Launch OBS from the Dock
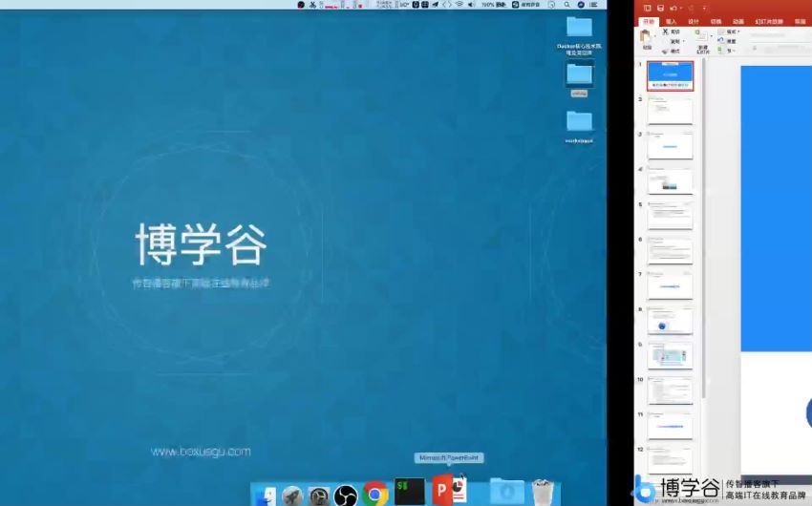The height and width of the screenshot is (506, 812). (346, 495)
